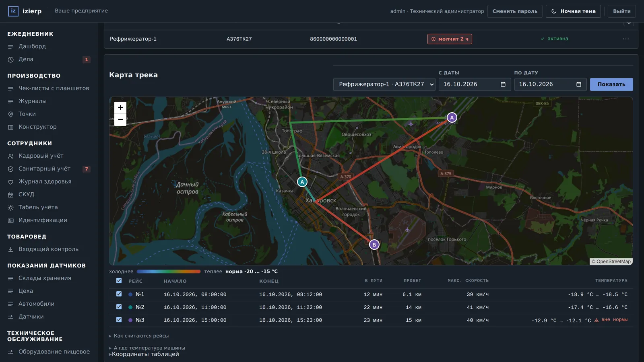Uncheck trip №3 checkbox
644x362 pixels.
tap(119, 320)
